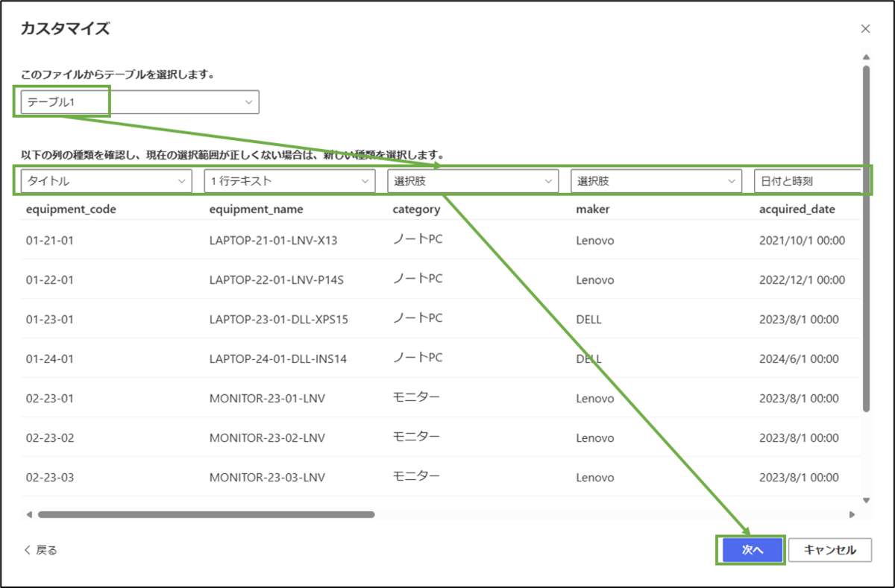The image size is (895, 588).
Task: Click the maker column header
Action: pyautogui.click(x=593, y=209)
